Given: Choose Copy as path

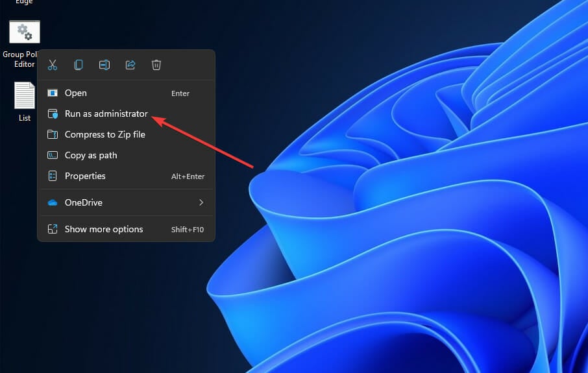Looking at the screenshot, I should [x=127, y=155].
